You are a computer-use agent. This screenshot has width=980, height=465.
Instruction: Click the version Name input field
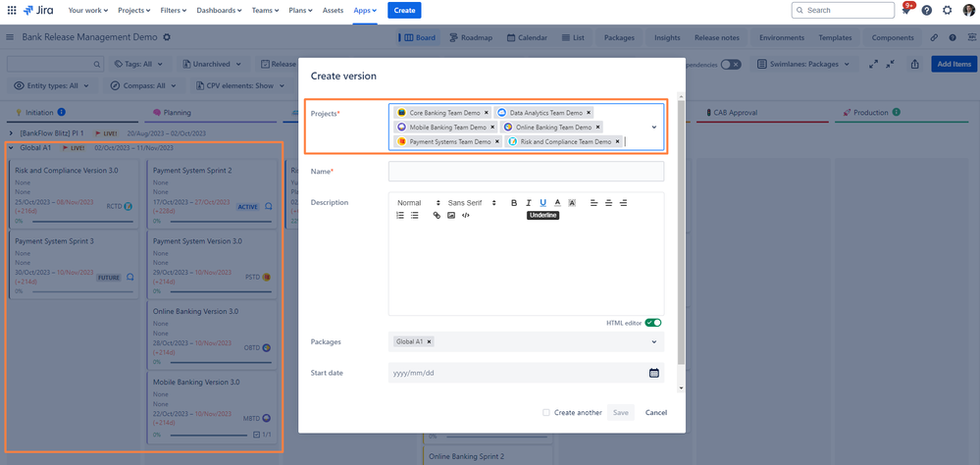coord(526,172)
